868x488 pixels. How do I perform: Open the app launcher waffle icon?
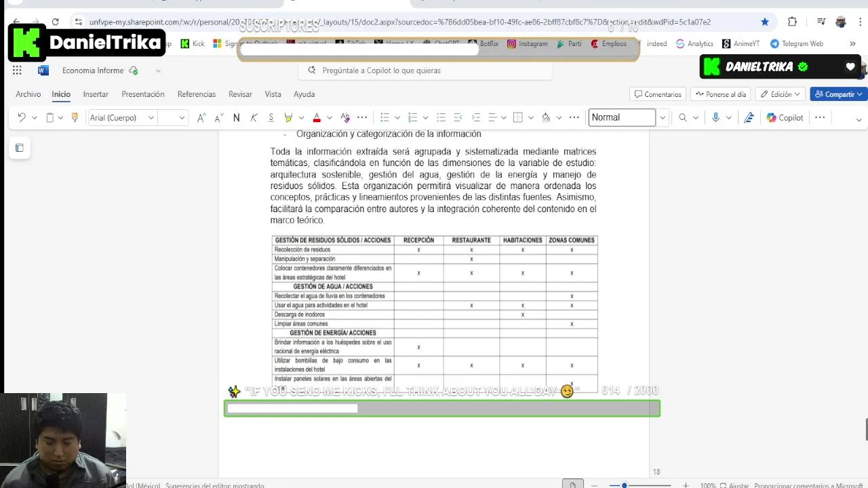17,70
